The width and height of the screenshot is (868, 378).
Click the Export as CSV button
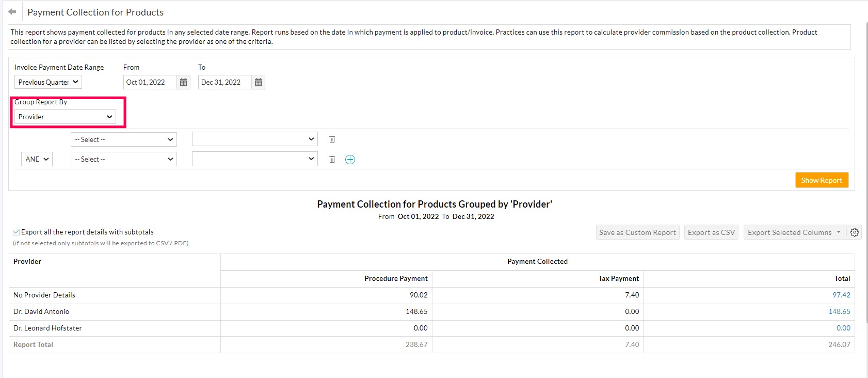click(711, 232)
